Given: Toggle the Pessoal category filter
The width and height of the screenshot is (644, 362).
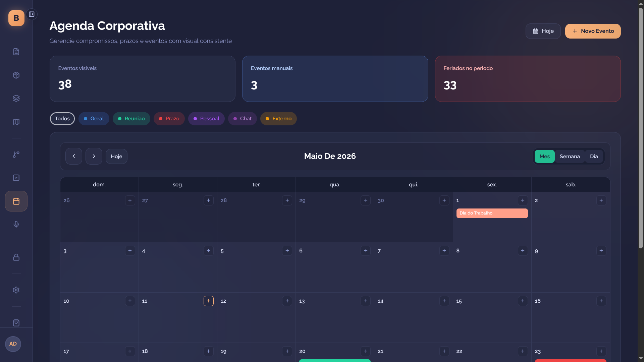Looking at the screenshot, I should (206, 119).
